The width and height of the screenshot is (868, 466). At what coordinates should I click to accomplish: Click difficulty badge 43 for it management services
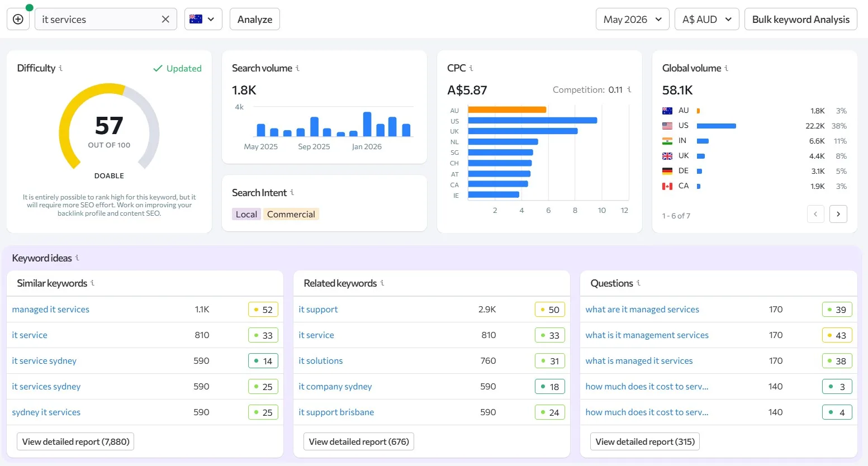837,335
